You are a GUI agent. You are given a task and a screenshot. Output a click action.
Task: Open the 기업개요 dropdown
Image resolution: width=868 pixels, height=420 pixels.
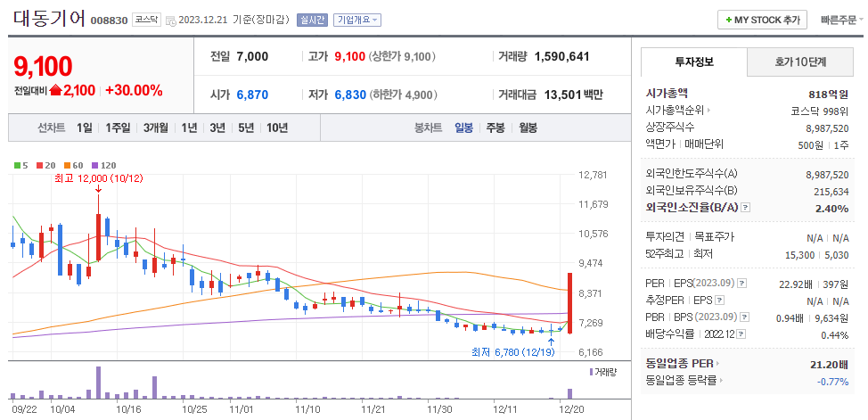(x=357, y=20)
